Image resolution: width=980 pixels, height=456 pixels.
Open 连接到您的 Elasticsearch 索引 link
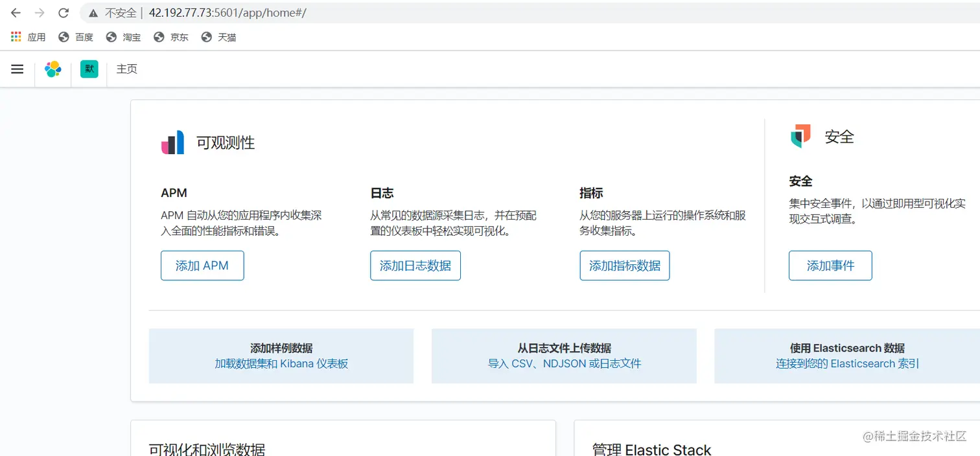[x=847, y=363]
